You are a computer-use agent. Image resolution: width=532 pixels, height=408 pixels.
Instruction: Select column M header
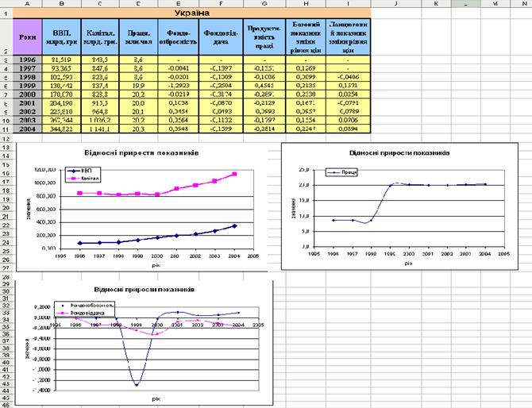pos(495,4)
